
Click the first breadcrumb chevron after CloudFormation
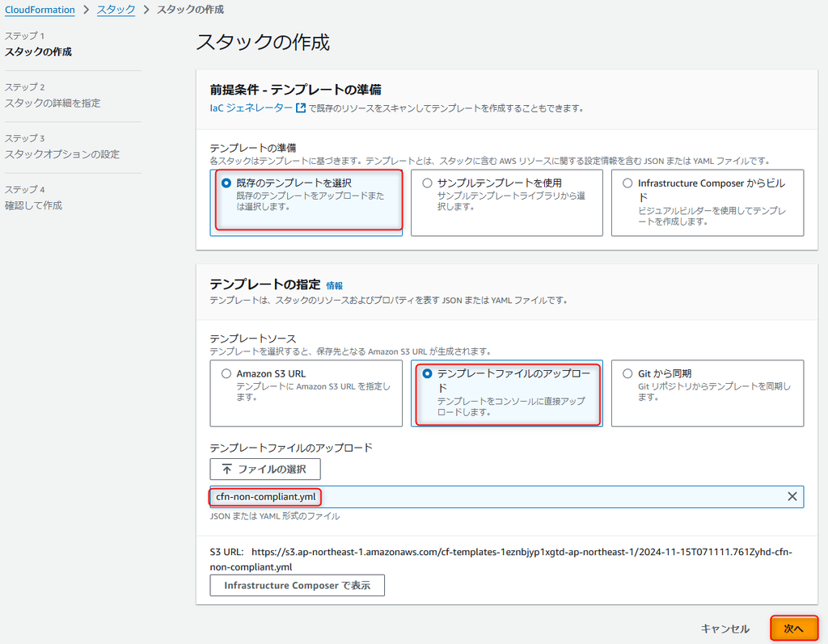pyautogui.click(x=86, y=10)
